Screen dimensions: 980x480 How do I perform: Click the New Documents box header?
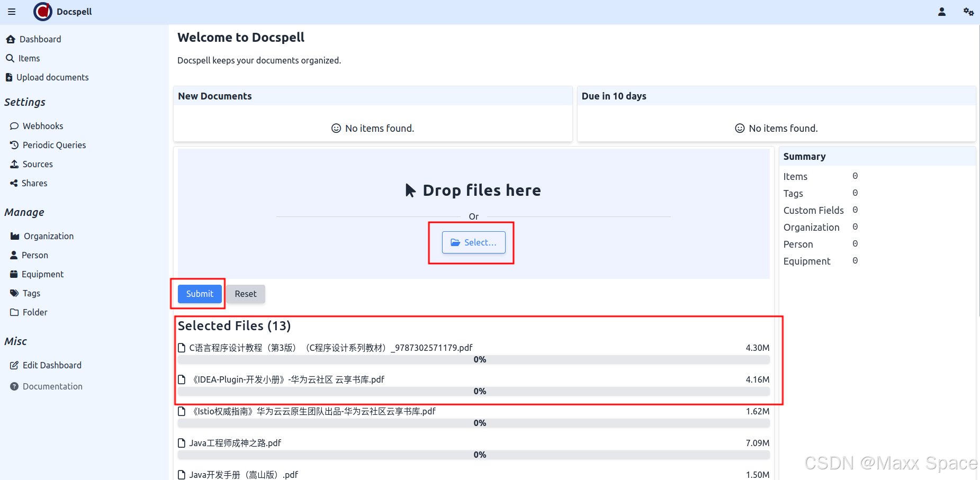pyautogui.click(x=373, y=96)
